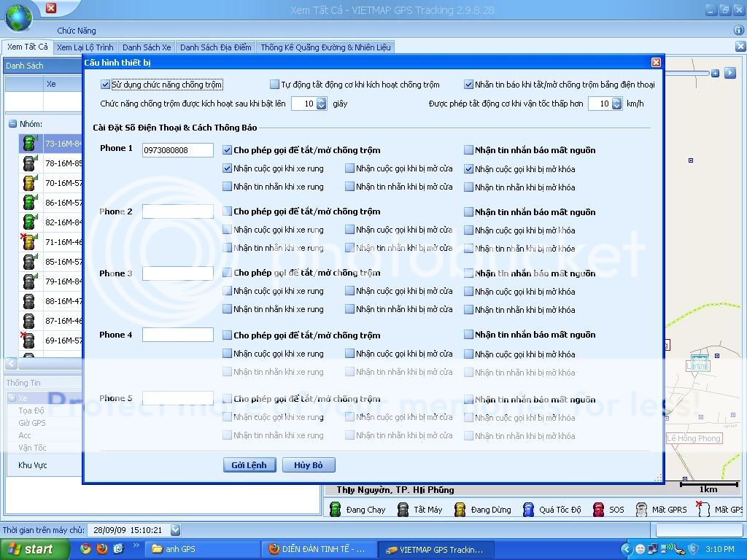Click the Phone 2 number input field

[177, 211]
